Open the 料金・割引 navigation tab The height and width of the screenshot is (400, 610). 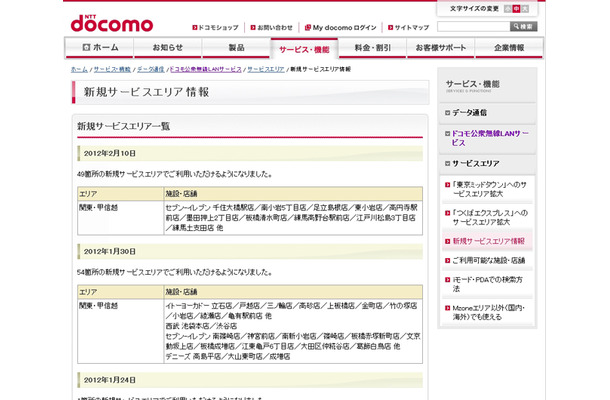(x=373, y=48)
